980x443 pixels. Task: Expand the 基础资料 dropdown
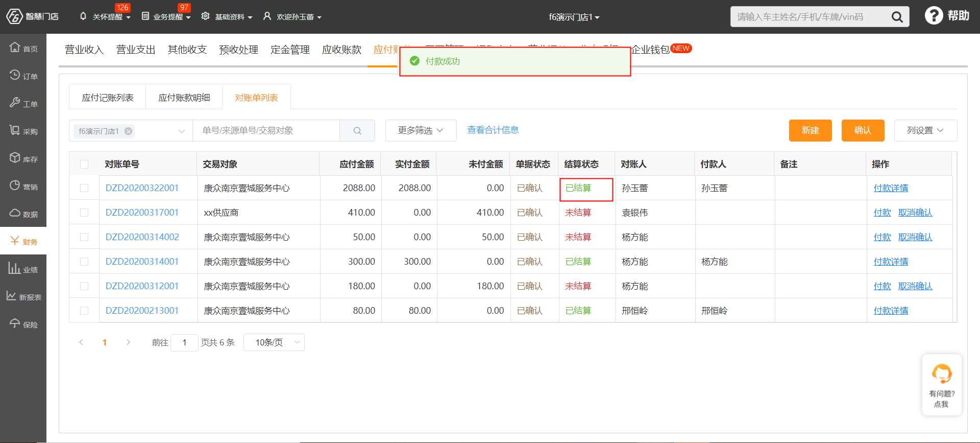227,17
